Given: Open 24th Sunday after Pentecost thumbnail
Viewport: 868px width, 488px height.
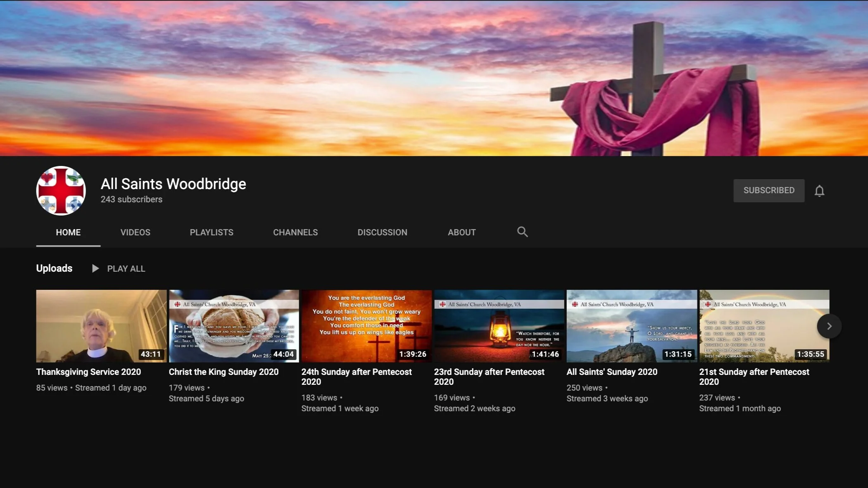Looking at the screenshot, I should pos(366,326).
